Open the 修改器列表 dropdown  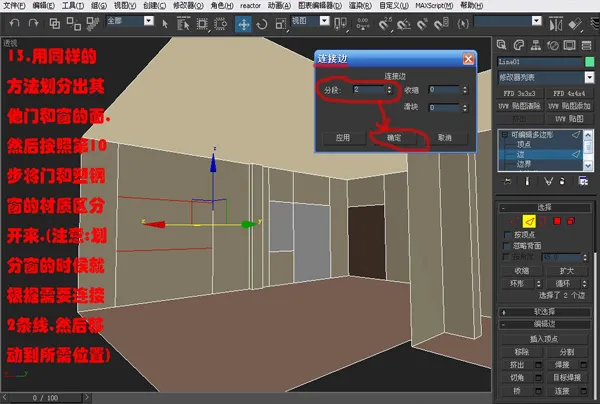[x=545, y=78]
